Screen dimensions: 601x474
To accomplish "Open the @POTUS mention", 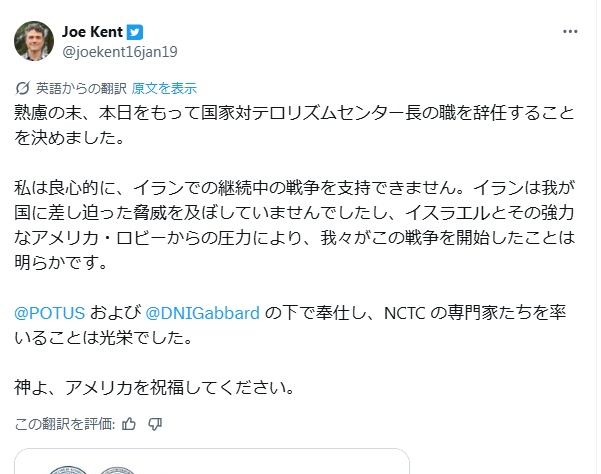I will (x=50, y=312).
